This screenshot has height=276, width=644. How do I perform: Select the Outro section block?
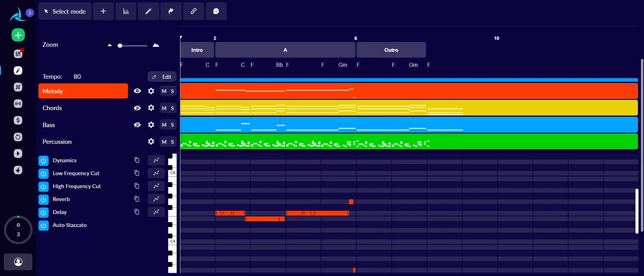[391, 50]
